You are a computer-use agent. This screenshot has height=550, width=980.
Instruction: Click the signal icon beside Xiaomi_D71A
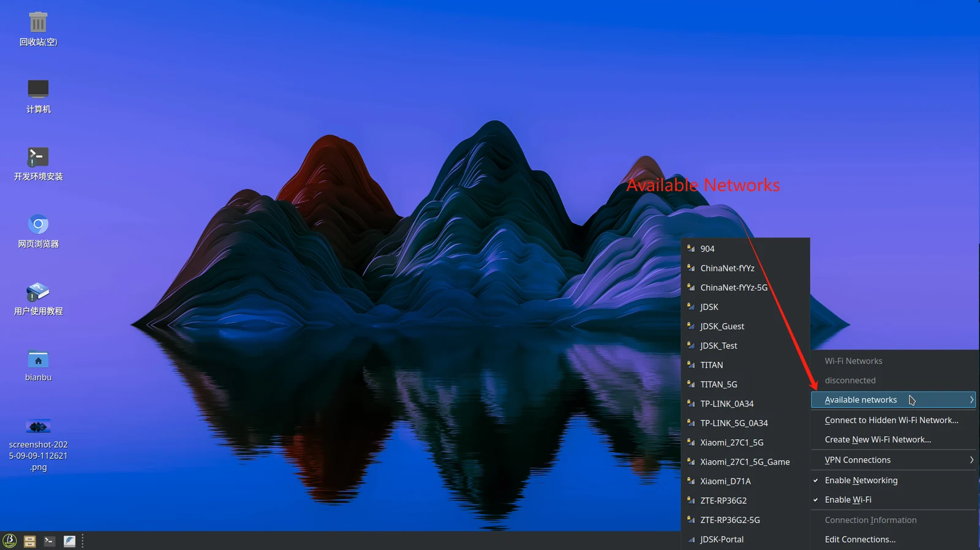691,481
